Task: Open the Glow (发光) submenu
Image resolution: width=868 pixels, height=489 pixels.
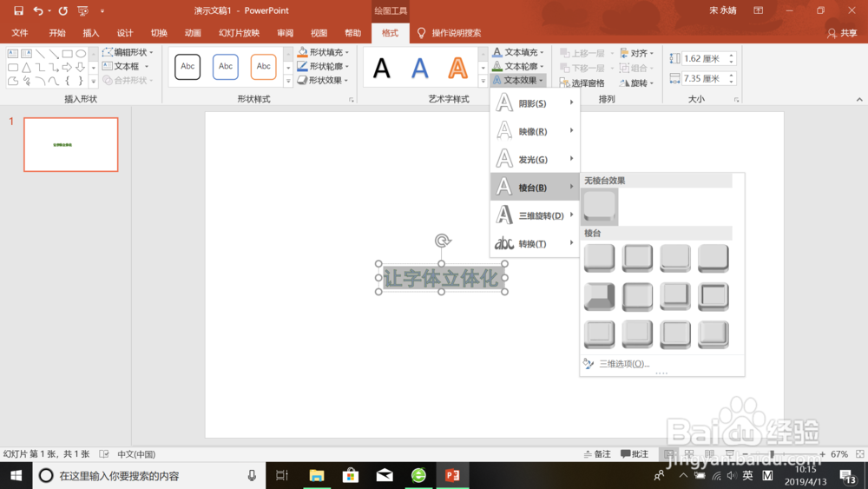Action: click(535, 160)
